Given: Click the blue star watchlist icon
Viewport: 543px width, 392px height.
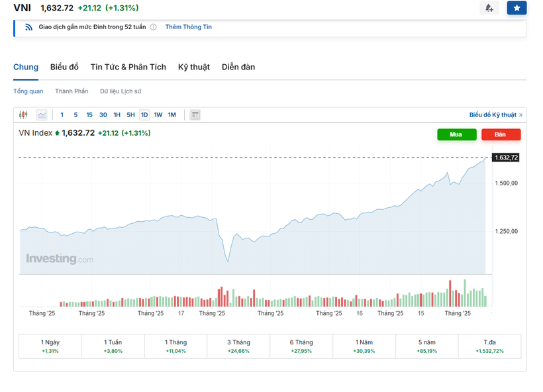Looking at the screenshot, I should coord(517,8).
